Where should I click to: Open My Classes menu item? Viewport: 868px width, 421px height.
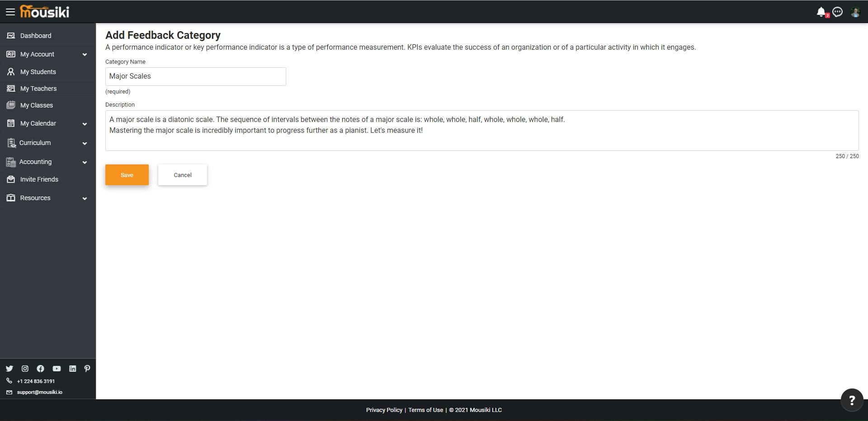click(37, 105)
